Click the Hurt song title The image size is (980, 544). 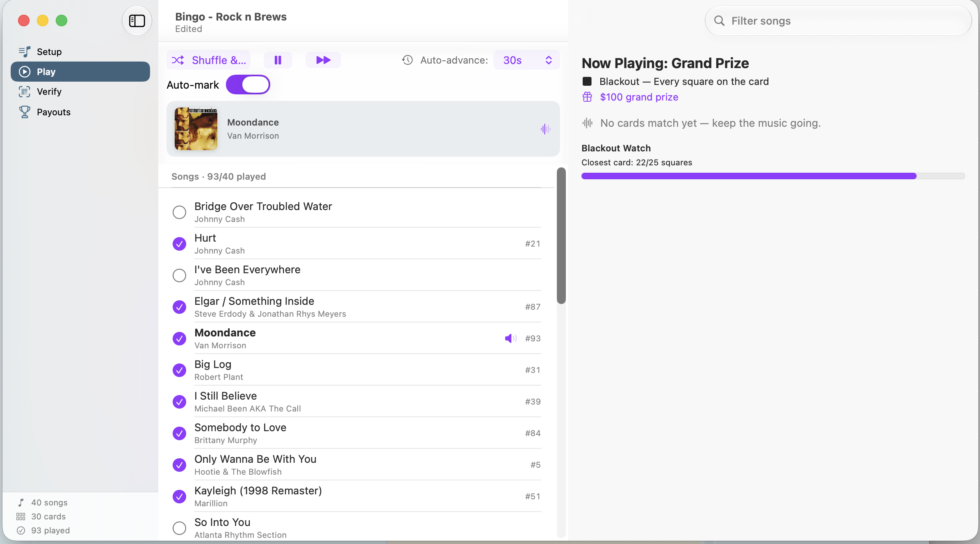(x=205, y=238)
